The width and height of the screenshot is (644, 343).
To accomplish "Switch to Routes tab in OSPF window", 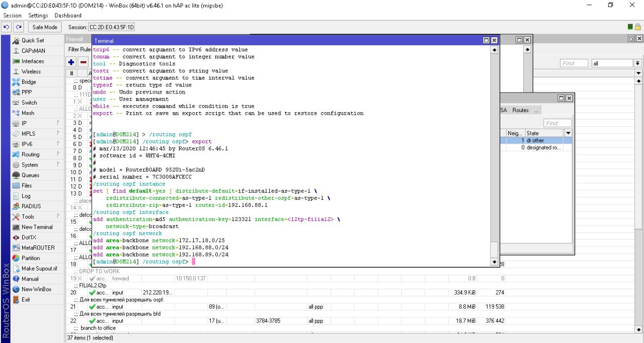I will point(521,110).
